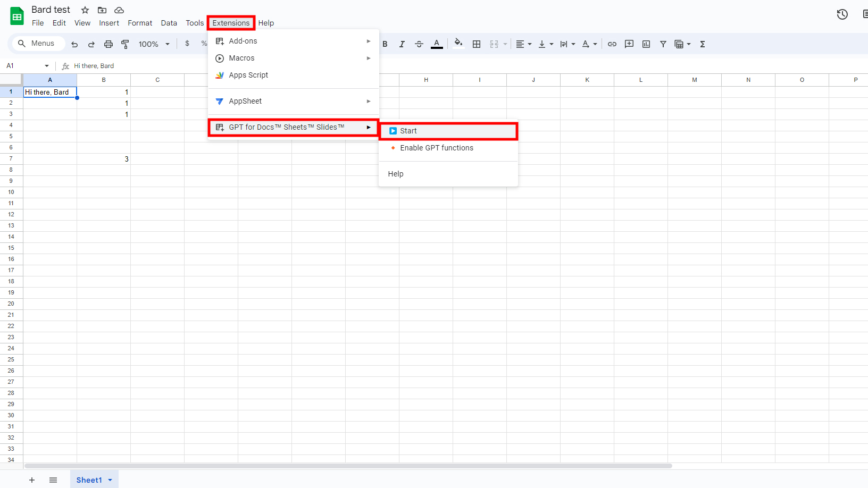Select Enable GPT functions

(448, 148)
